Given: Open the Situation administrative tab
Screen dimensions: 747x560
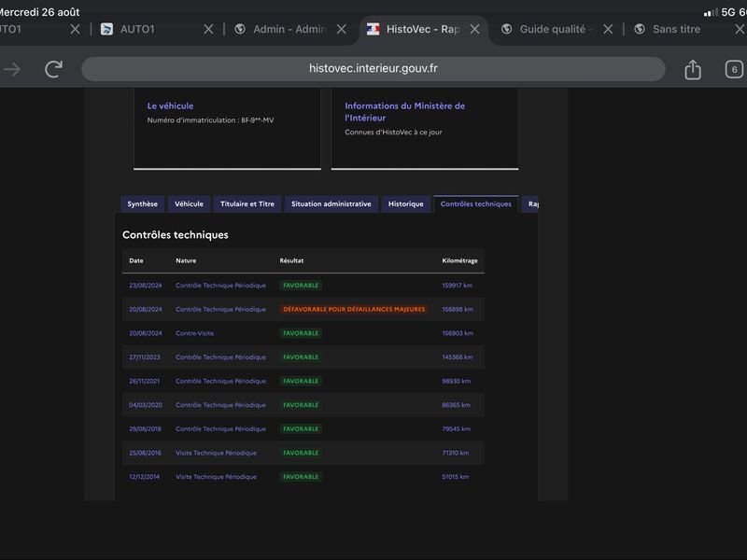Looking at the screenshot, I should coord(331,203).
